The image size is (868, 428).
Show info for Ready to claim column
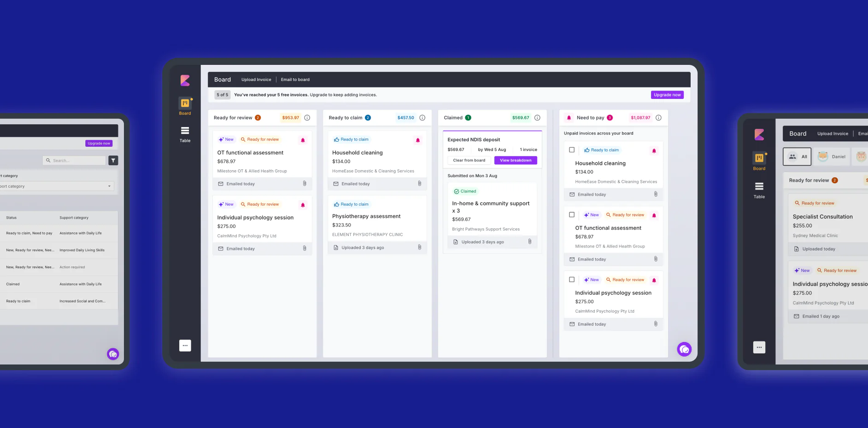point(422,118)
